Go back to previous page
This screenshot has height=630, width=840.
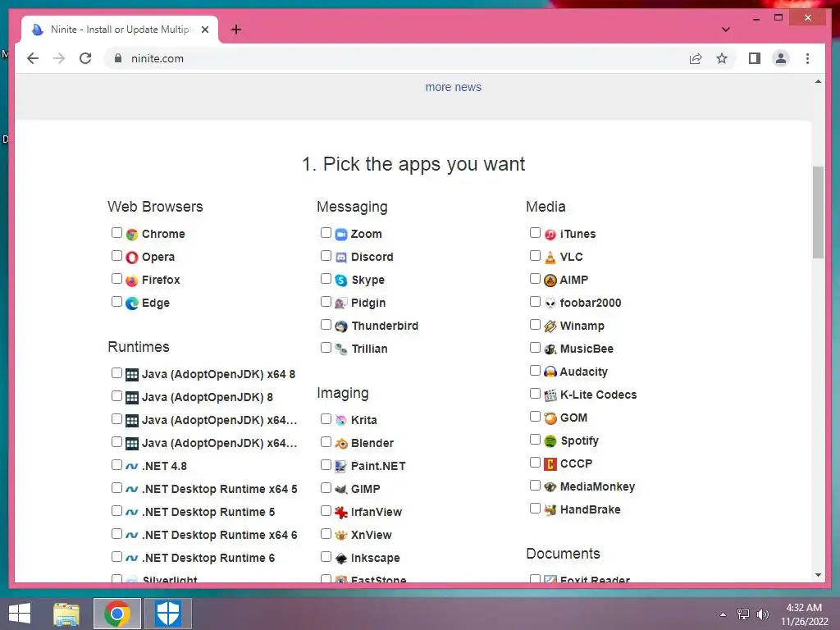click(x=33, y=58)
